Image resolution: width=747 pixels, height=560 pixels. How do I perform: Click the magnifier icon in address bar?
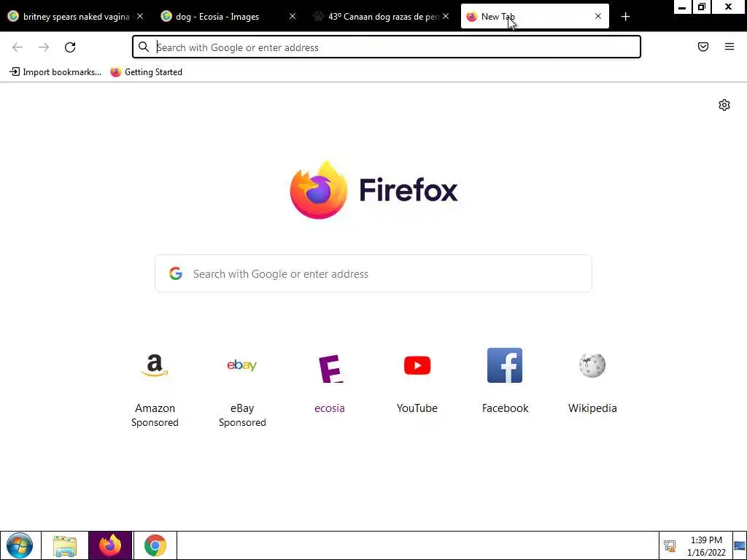[144, 47]
